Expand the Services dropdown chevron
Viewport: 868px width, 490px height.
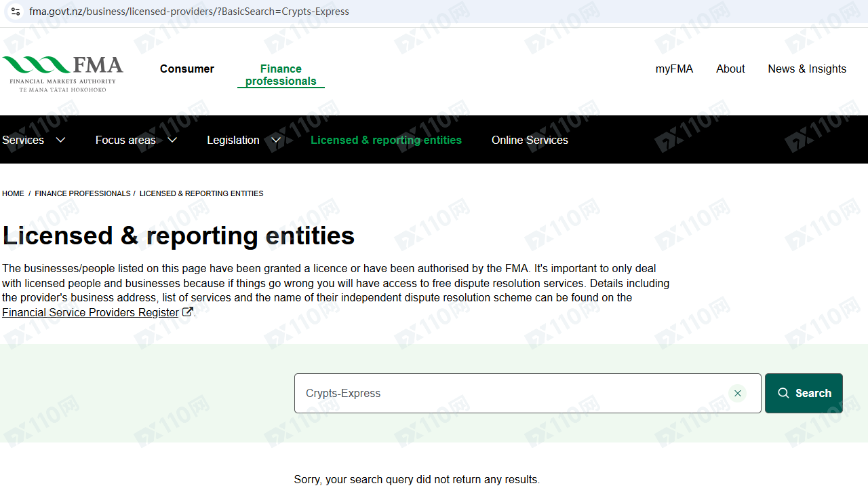pyautogui.click(x=60, y=140)
